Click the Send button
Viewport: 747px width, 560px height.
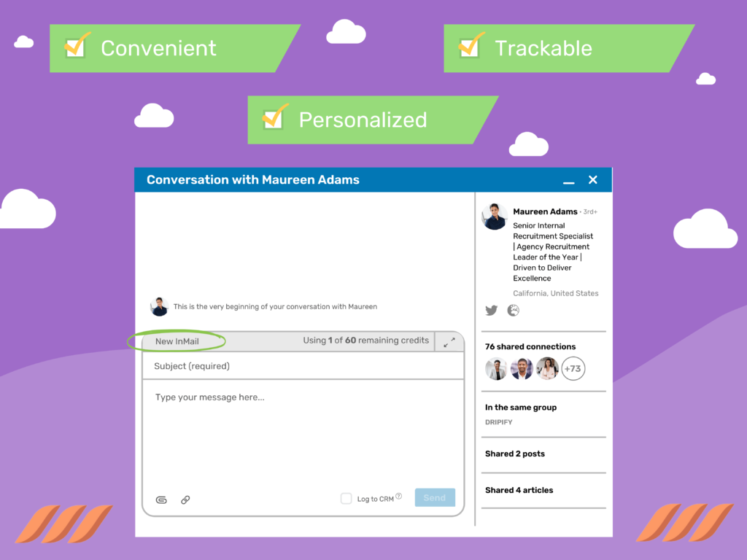click(435, 497)
